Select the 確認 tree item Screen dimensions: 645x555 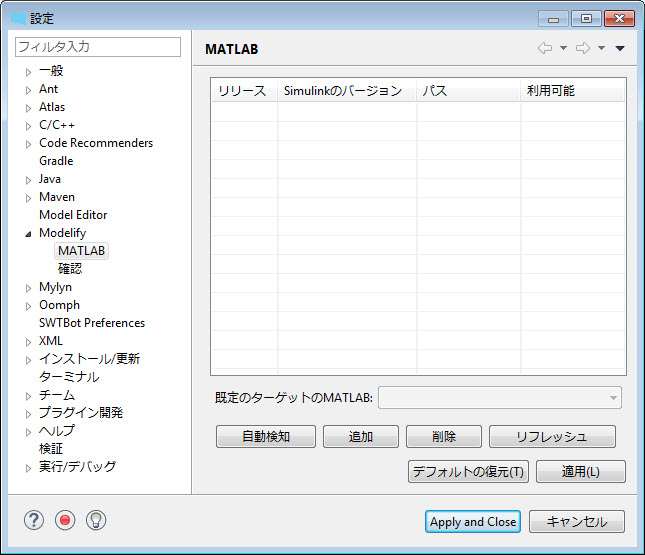click(x=70, y=269)
